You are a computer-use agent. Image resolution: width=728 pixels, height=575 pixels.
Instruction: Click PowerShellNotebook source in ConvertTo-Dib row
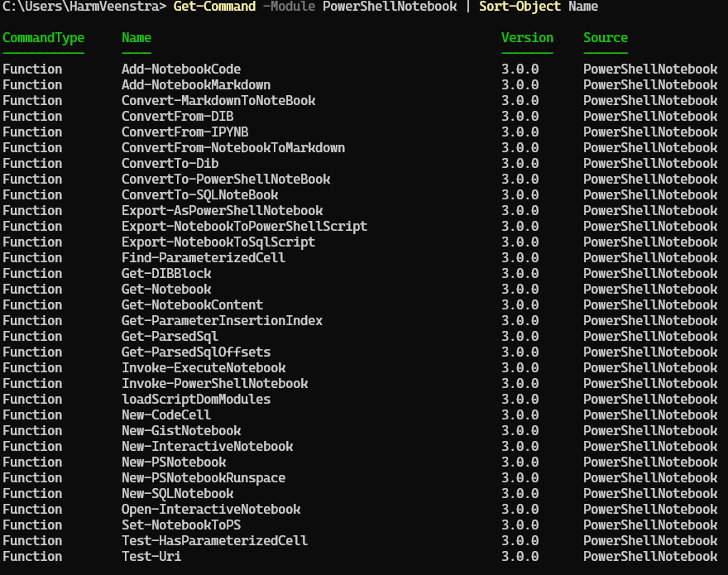tap(650, 164)
